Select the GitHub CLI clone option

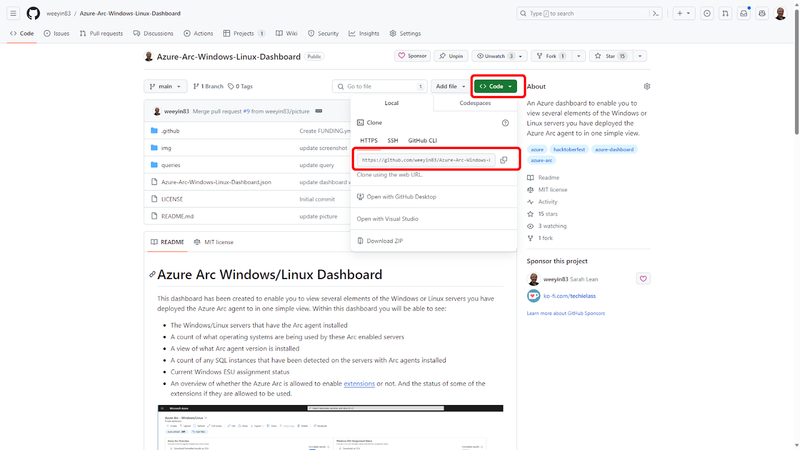pyautogui.click(x=422, y=140)
